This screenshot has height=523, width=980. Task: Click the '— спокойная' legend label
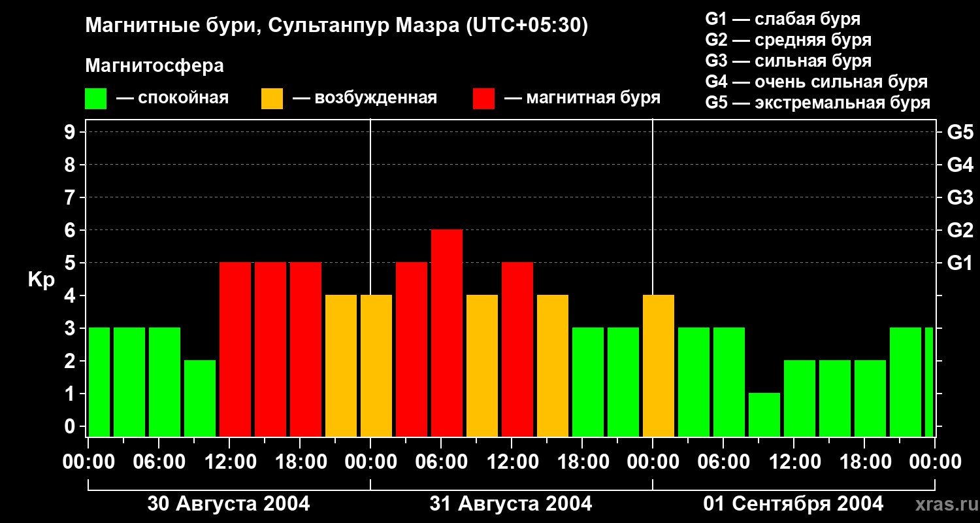tap(172, 98)
